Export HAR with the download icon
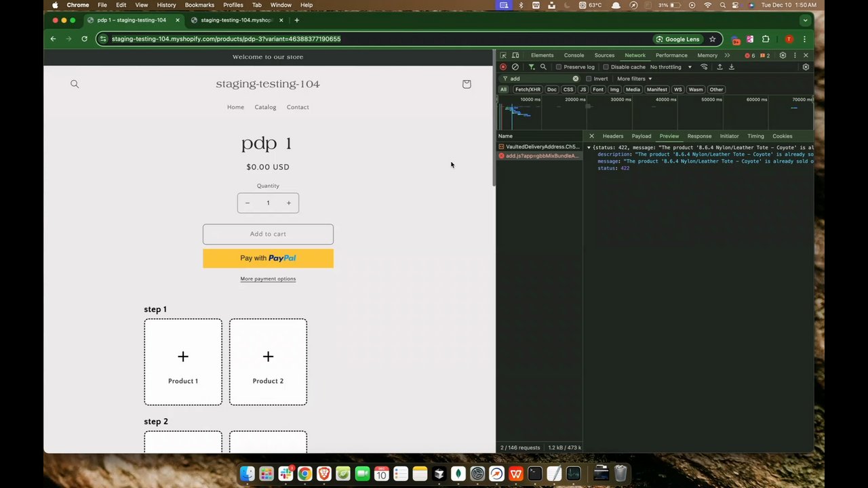This screenshot has width=868, height=488. 731,67
